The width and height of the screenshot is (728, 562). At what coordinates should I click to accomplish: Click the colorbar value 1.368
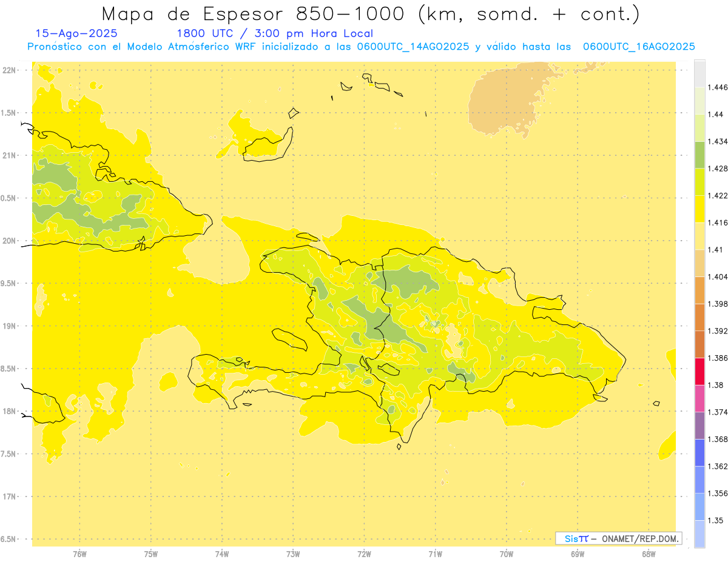(x=719, y=439)
